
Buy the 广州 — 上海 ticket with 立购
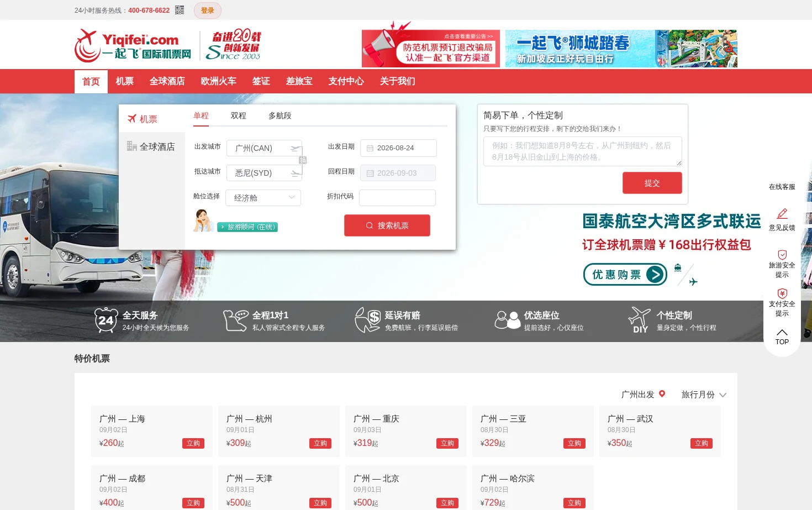point(193,443)
